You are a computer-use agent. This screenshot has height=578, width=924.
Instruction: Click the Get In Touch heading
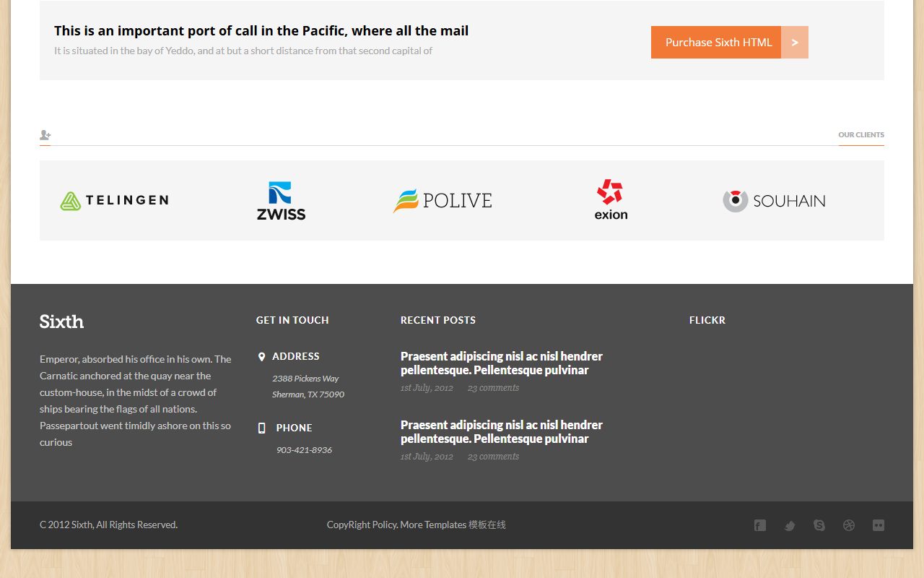(292, 320)
